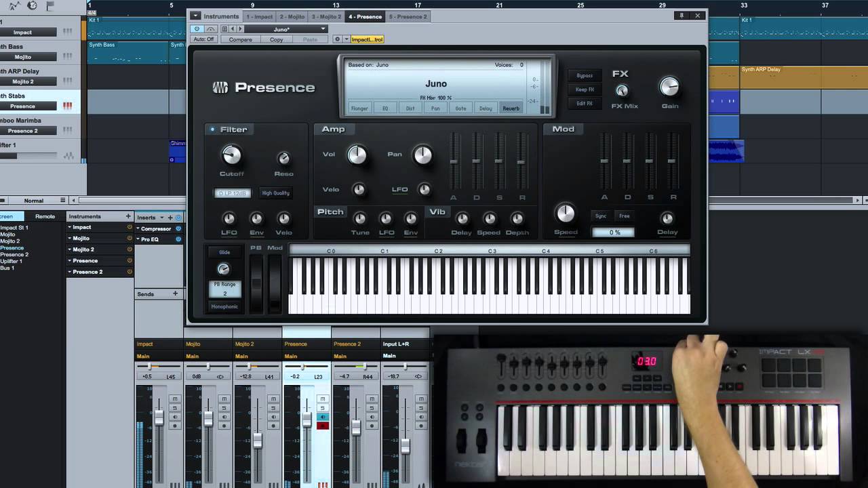Image resolution: width=868 pixels, height=488 pixels.
Task: Adjust the FX Mix knob
Action: coord(622,91)
